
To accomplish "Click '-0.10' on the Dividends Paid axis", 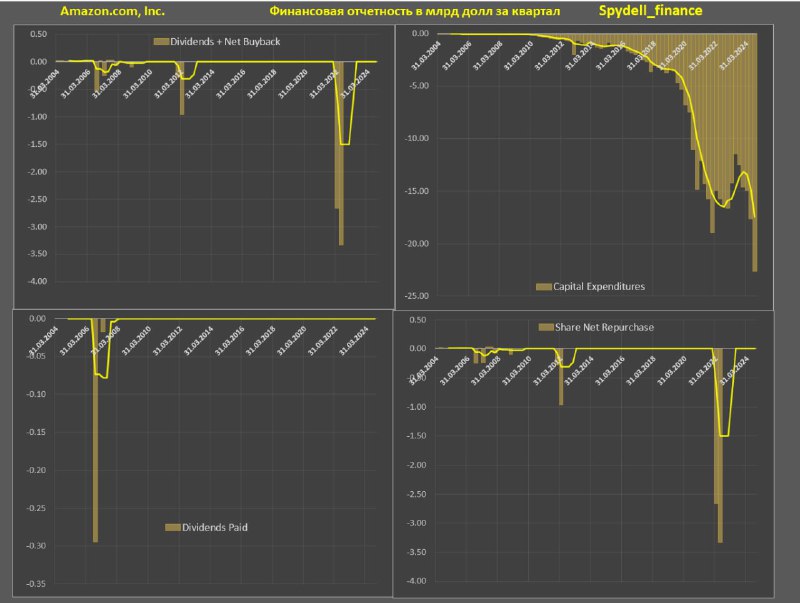I will pos(36,394).
